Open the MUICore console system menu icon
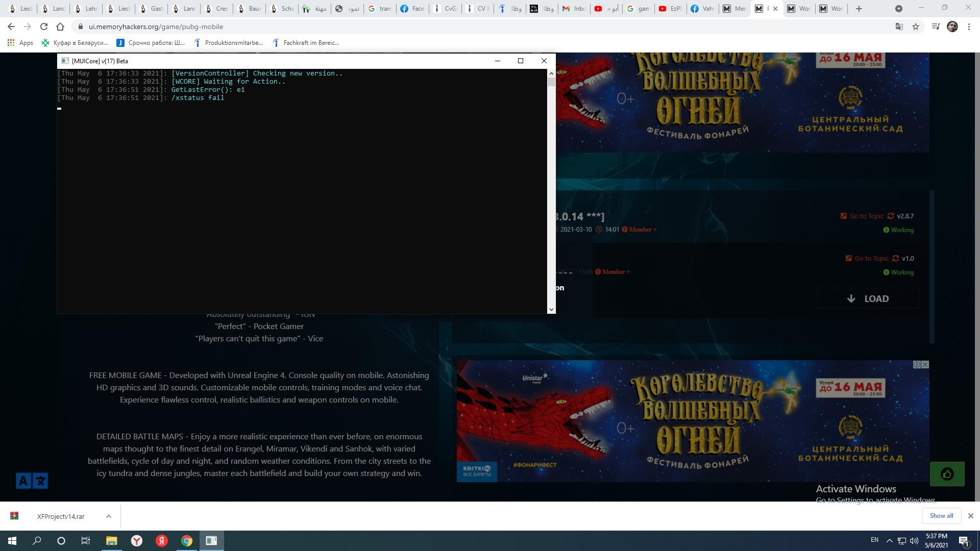 tap(65, 61)
